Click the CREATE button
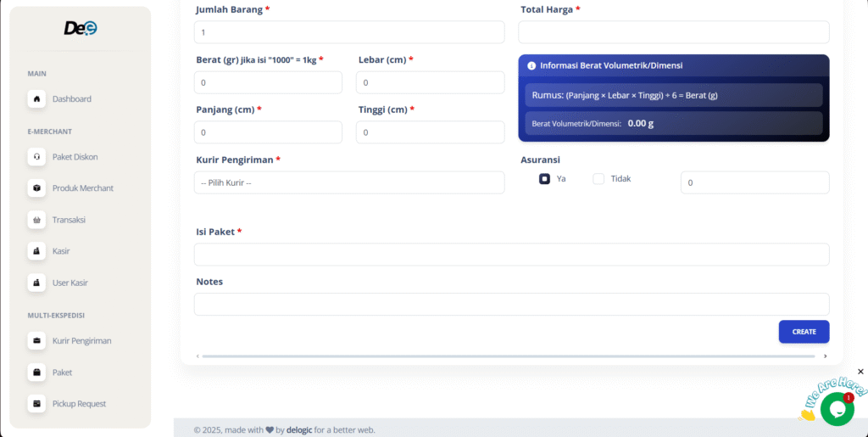 click(804, 332)
